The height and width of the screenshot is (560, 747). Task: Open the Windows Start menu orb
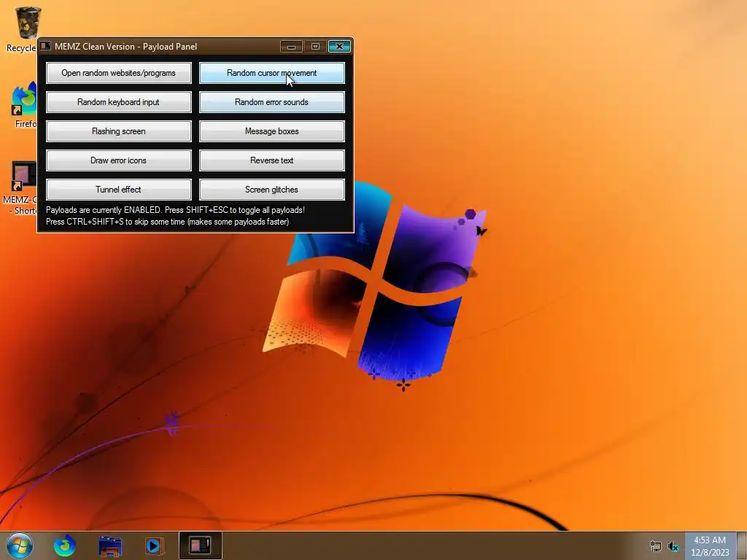pos(20,545)
